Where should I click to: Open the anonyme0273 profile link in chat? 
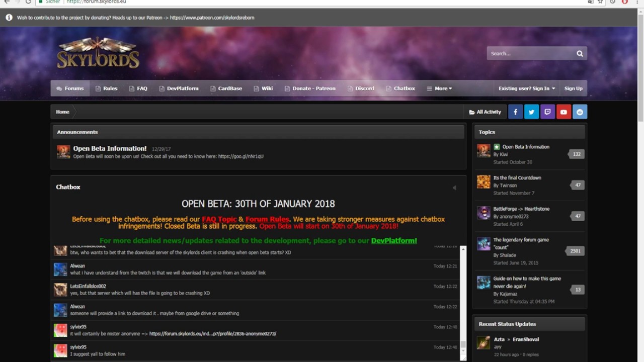point(213,334)
